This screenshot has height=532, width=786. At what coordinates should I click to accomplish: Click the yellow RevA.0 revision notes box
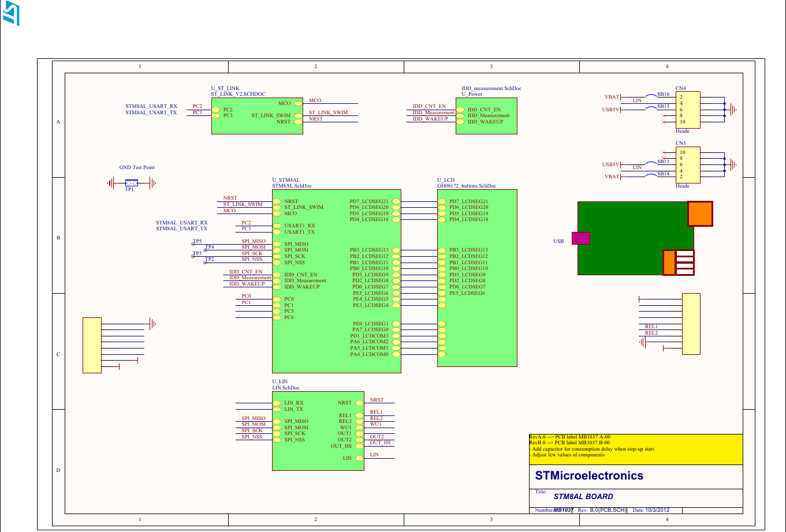635,449
